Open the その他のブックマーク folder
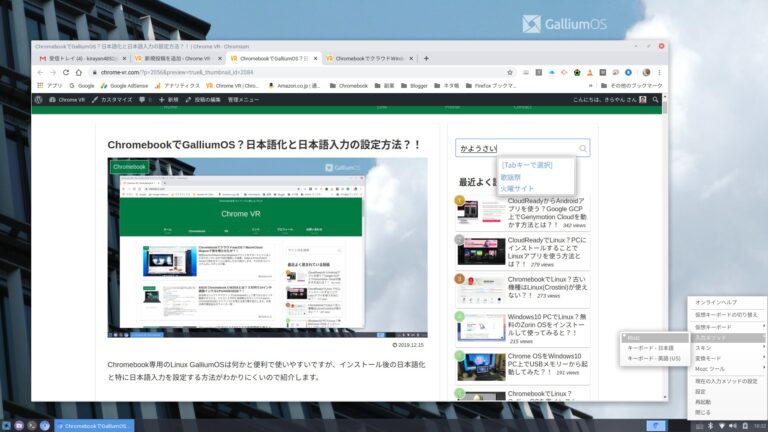This screenshot has width=768, height=432. click(x=631, y=86)
